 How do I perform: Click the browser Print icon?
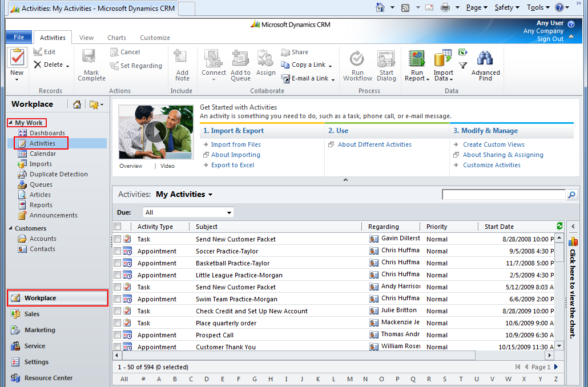pyautogui.click(x=445, y=7)
